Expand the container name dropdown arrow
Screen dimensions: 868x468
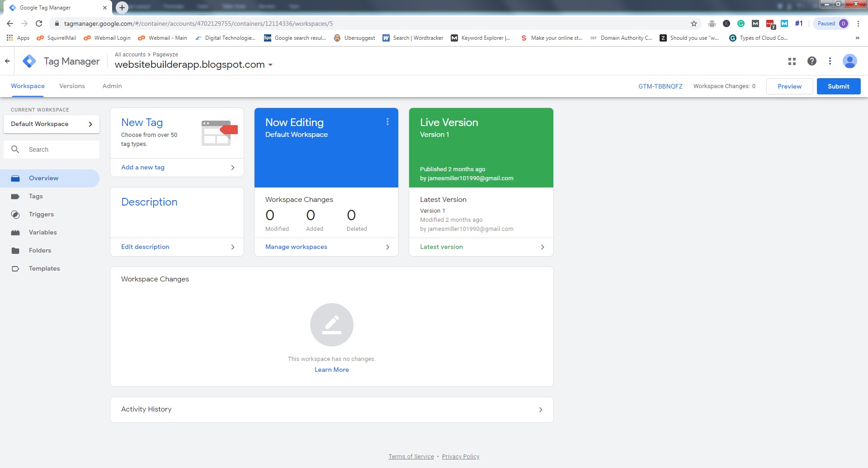point(270,65)
